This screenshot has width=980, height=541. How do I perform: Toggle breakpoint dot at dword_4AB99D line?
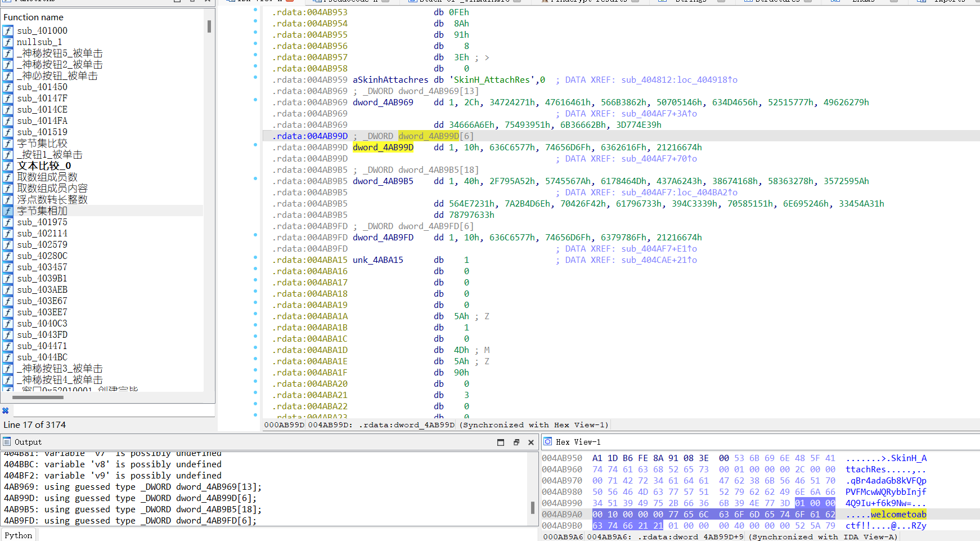[x=255, y=145]
